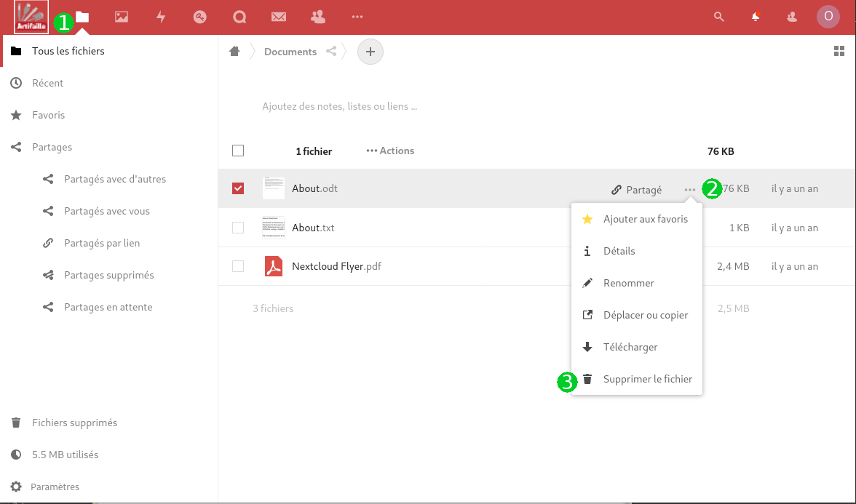Open Partages en attente

coord(109,307)
